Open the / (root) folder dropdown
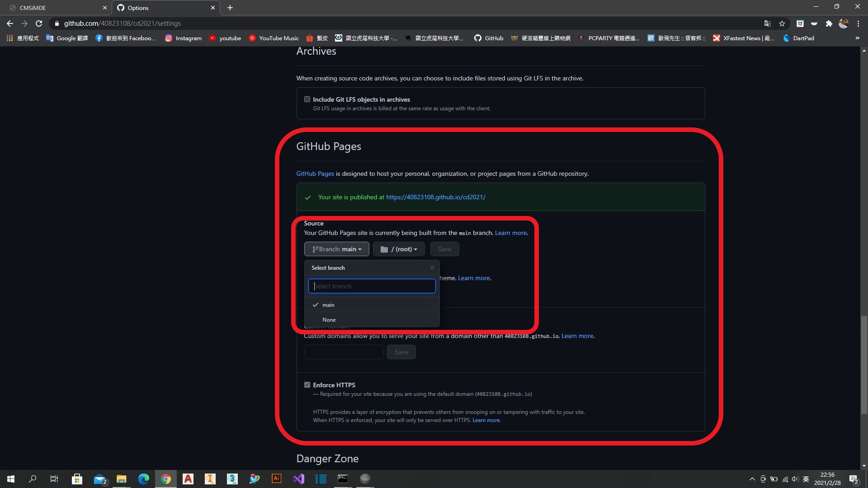 pyautogui.click(x=399, y=249)
